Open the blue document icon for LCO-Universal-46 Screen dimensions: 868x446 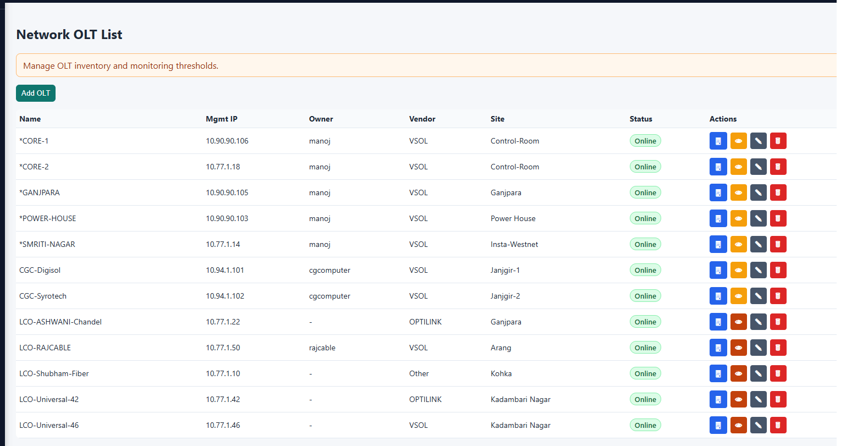[718, 425]
